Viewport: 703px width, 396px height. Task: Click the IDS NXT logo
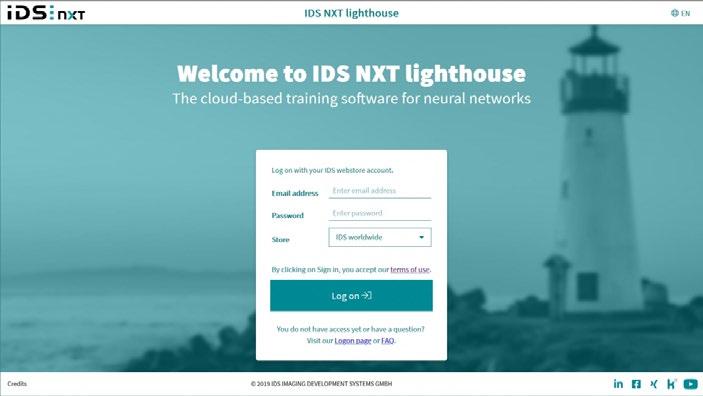(x=46, y=13)
